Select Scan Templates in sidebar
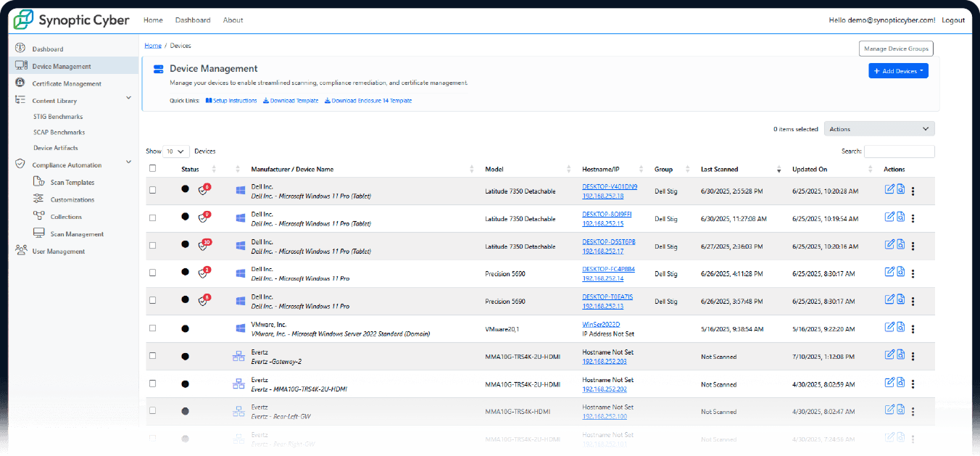The image size is (980, 456). point(72,183)
